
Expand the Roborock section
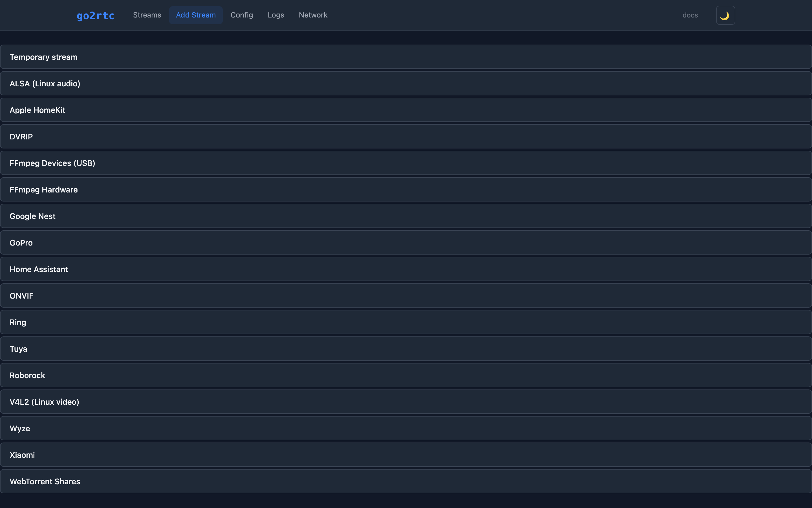coord(406,376)
